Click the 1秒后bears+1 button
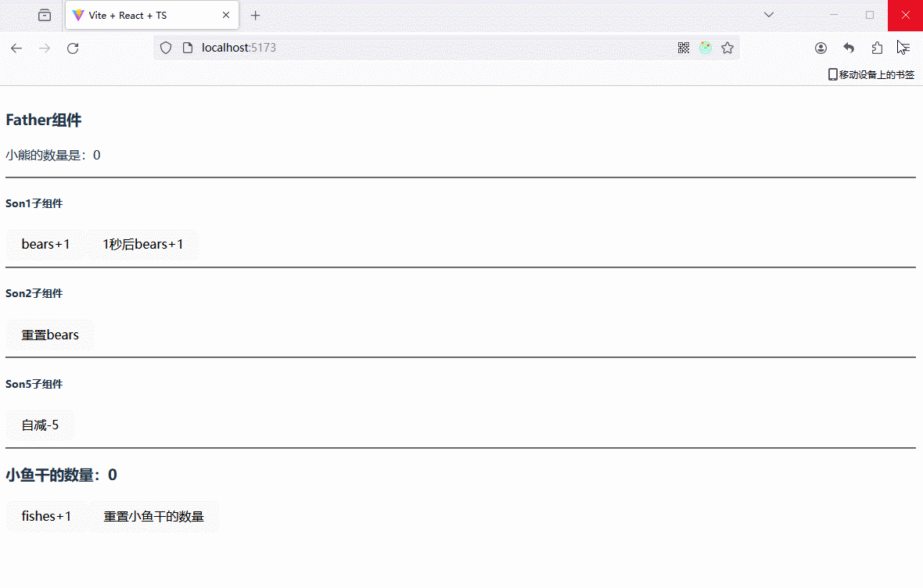 coord(143,245)
